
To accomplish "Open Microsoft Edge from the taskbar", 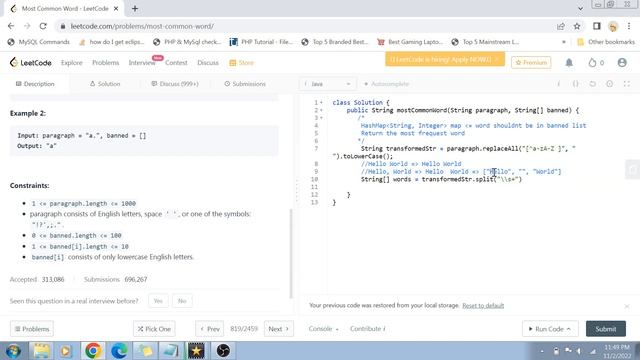I will 119,351.
